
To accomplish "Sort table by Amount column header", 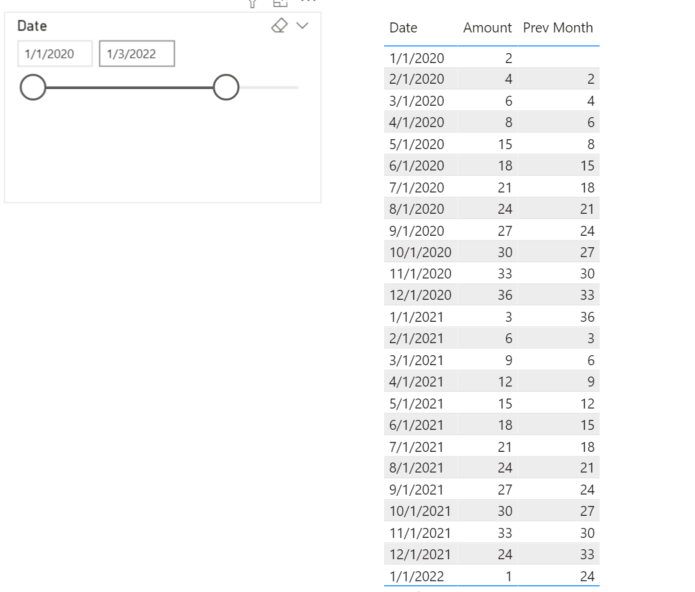I will [488, 28].
